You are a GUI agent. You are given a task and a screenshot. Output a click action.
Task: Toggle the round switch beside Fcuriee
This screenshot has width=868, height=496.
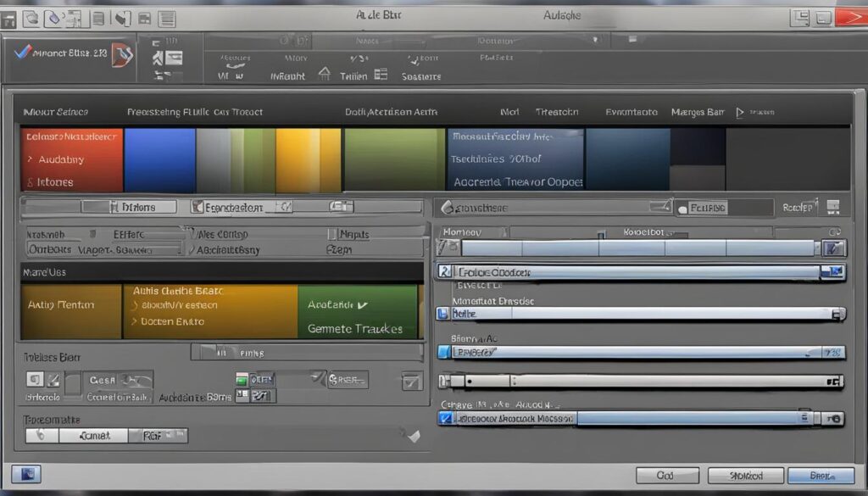tap(682, 209)
